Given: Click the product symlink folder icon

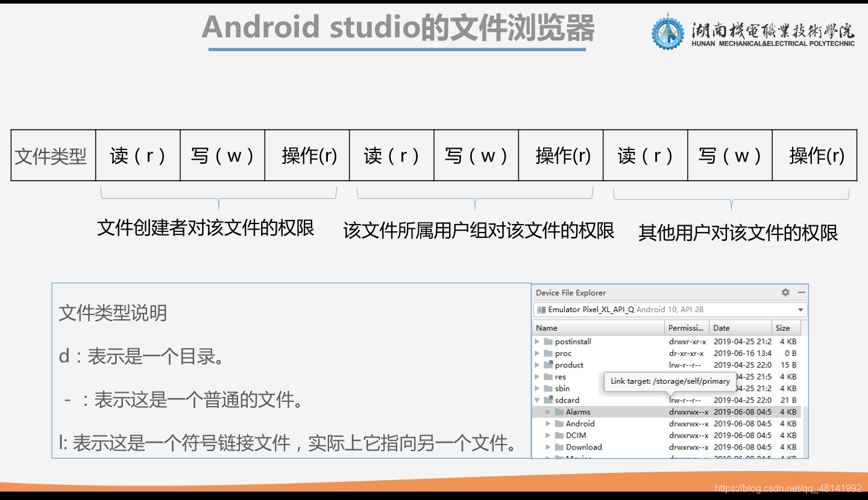Looking at the screenshot, I should 548,365.
